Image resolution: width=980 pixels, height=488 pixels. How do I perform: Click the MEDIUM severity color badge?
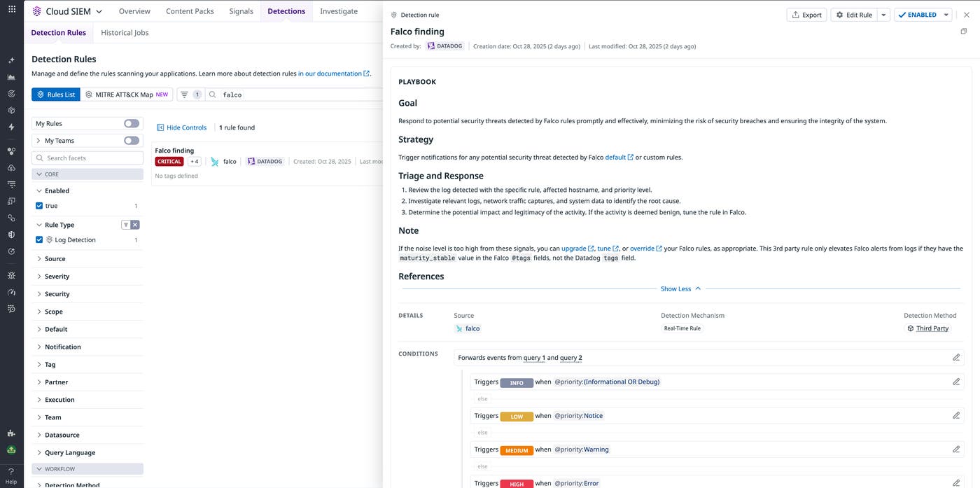click(x=517, y=450)
